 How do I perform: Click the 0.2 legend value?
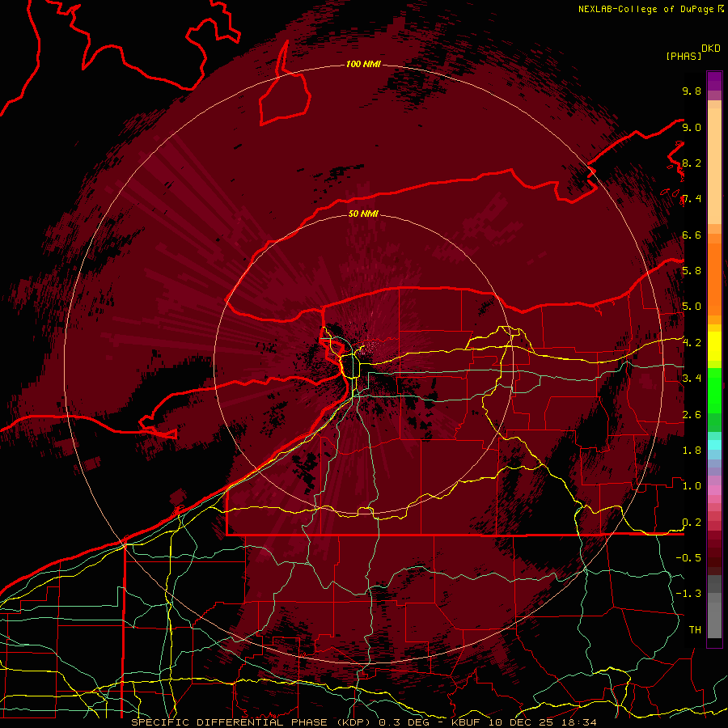point(692,523)
